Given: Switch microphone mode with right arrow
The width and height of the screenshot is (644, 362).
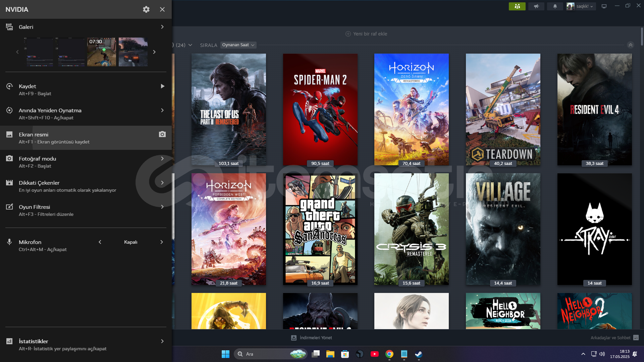Looking at the screenshot, I should pyautogui.click(x=162, y=242).
